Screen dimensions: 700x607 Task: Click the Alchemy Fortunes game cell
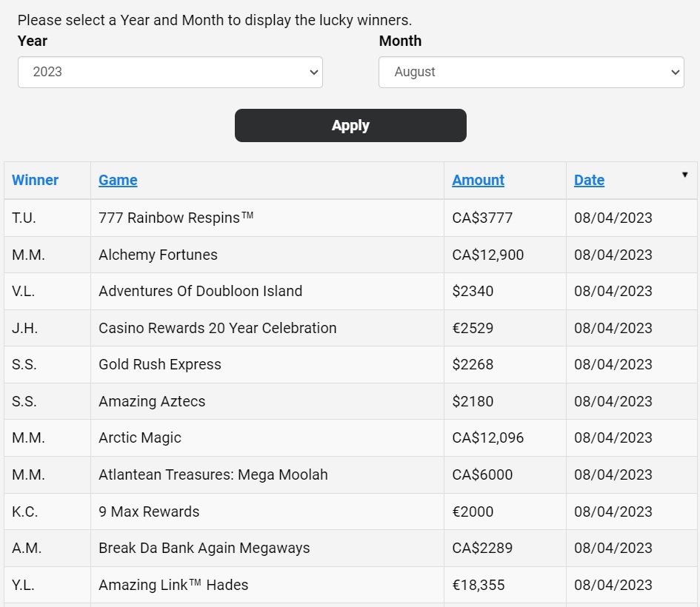[x=158, y=255]
